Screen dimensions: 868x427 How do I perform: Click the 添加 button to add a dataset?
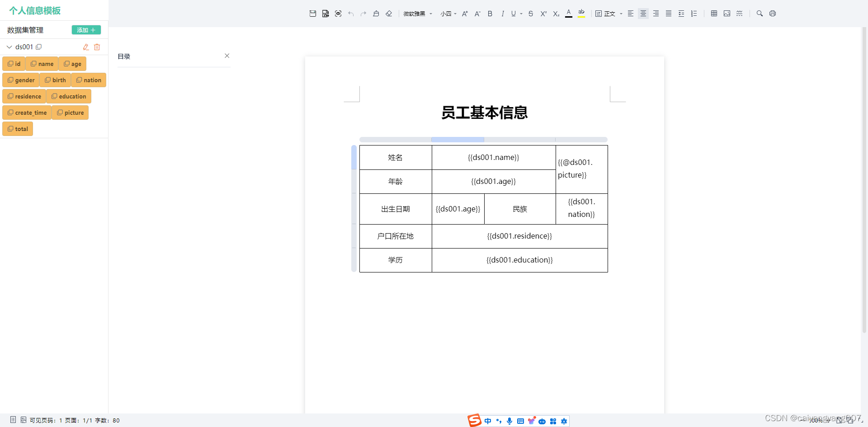(x=86, y=30)
